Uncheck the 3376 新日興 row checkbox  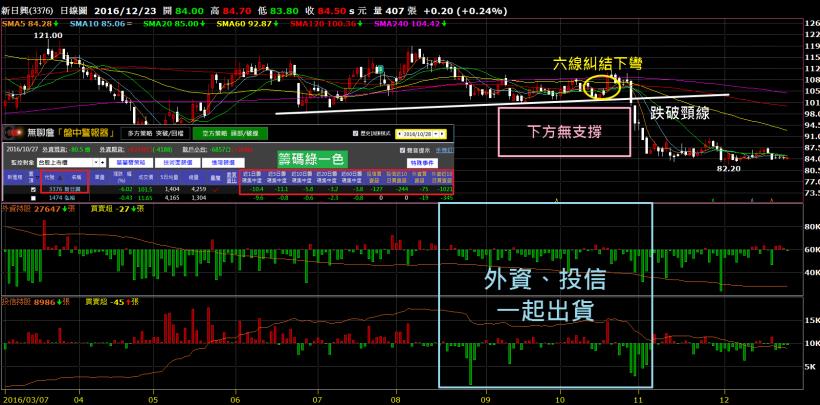click(33, 189)
